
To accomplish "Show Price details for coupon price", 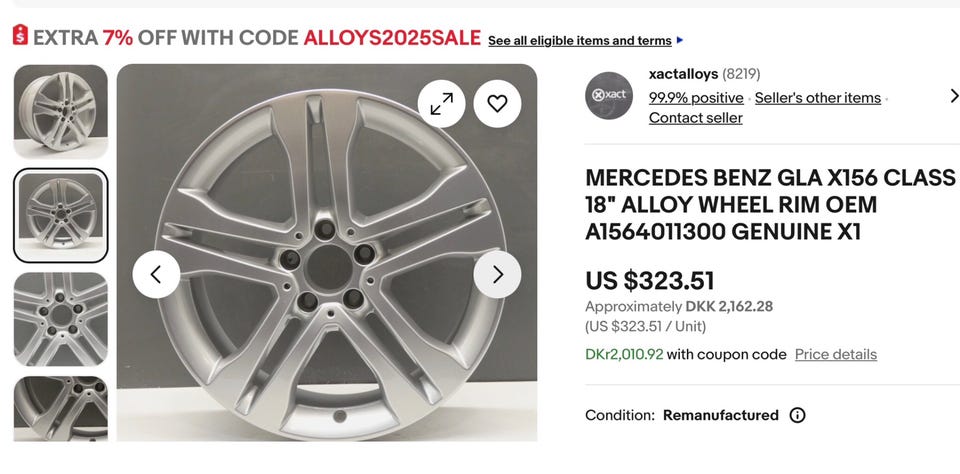I will pos(835,355).
